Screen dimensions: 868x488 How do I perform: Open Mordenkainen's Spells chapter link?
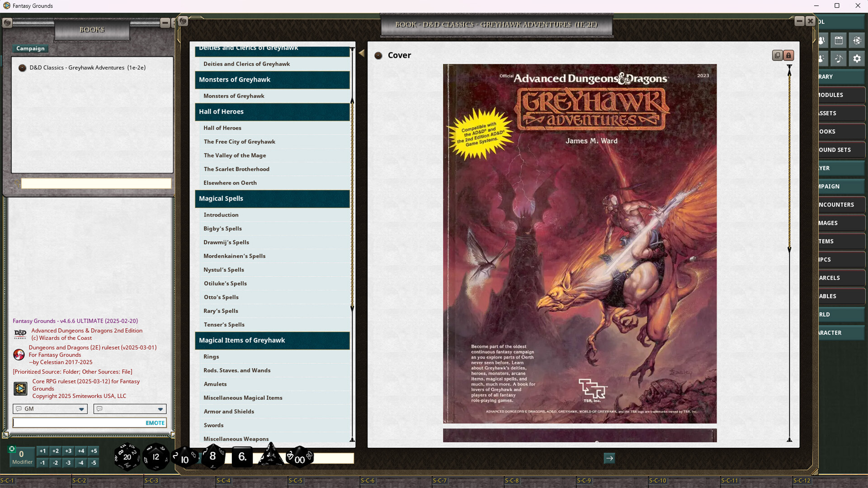pos(234,256)
